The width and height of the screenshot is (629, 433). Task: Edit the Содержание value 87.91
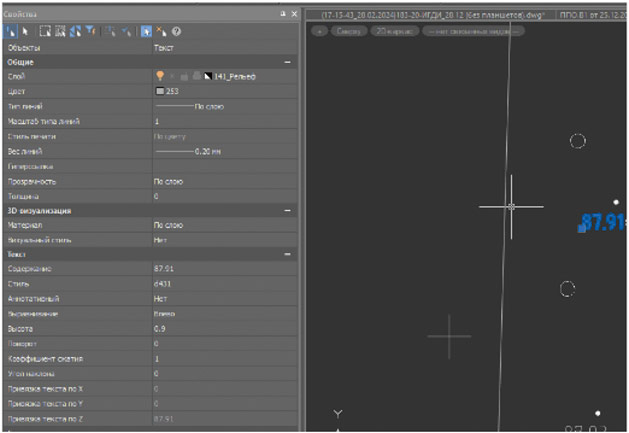pyautogui.click(x=225, y=268)
